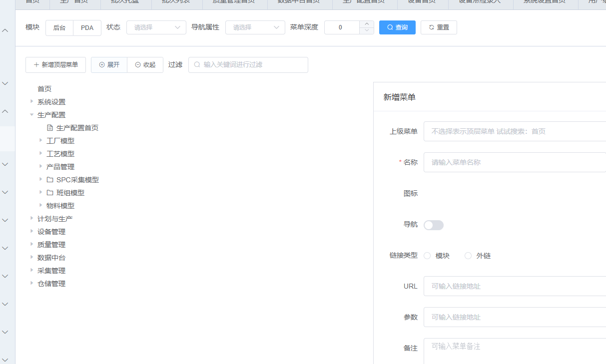Expand the 计划与生产 node arrow
This screenshot has width=606, height=364.
pyautogui.click(x=32, y=218)
